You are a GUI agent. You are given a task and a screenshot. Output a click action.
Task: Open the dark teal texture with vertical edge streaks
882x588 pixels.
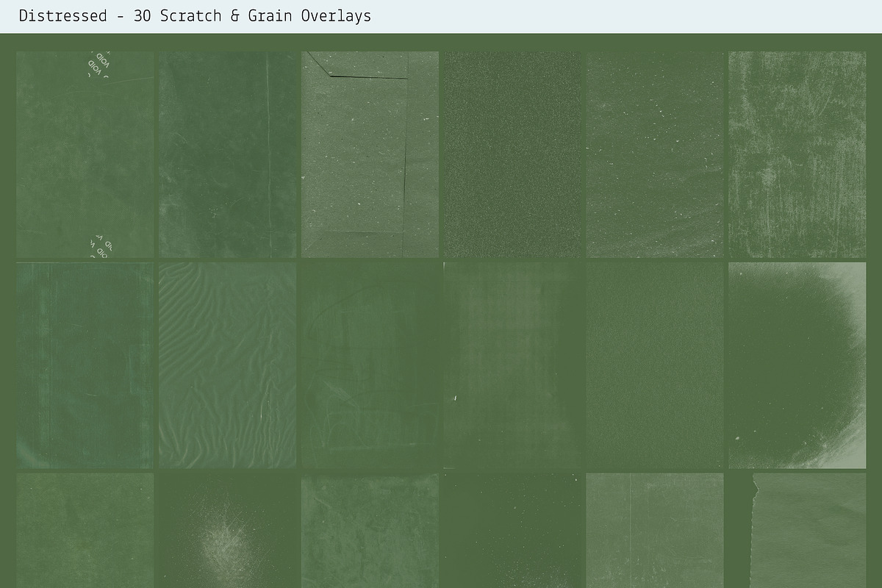point(85,365)
